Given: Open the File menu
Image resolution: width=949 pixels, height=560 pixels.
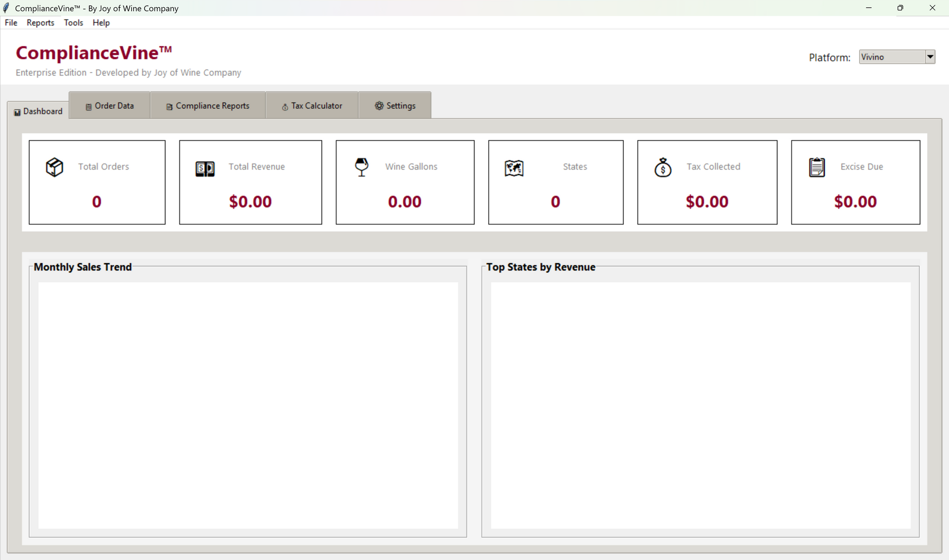Looking at the screenshot, I should click(x=11, y=22).
